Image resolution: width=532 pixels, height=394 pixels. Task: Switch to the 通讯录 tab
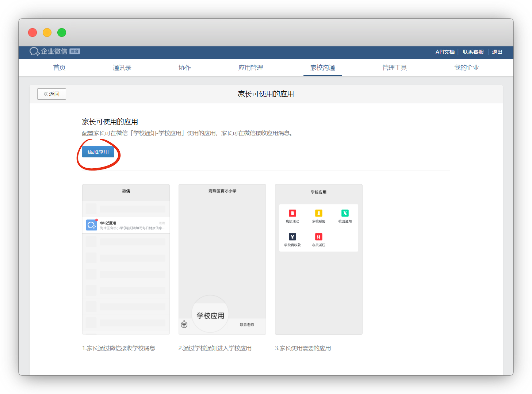122,68
